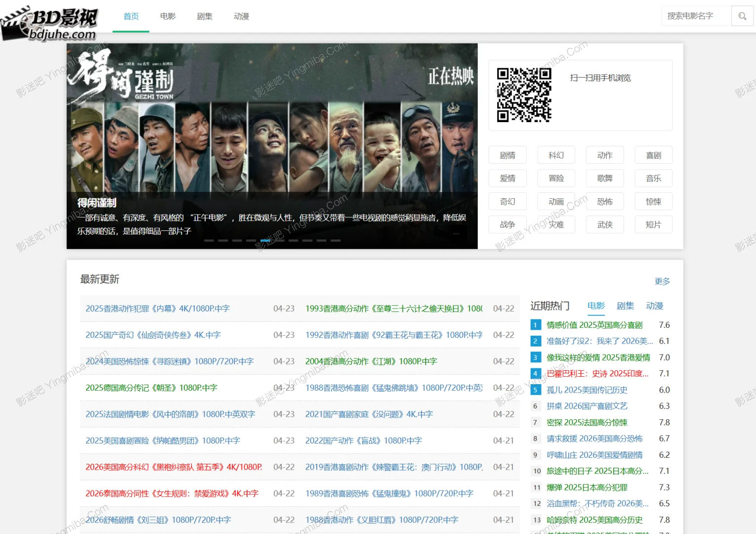Select the third carousel indicator dot
The image size is (756, 534).
pyautogui.click(x=237, y=241)
